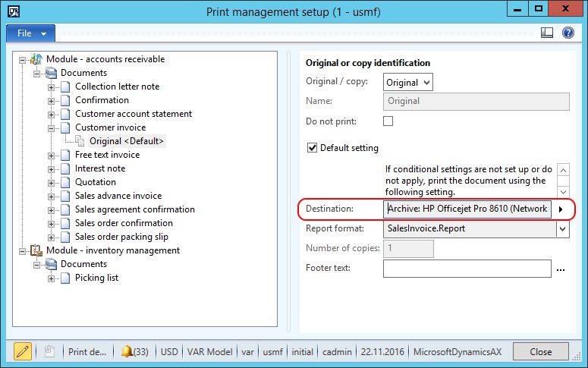The width and height of the screenshot is (588, 368).
Task: Grab the window resize grip
Action: tap(577, 357)
